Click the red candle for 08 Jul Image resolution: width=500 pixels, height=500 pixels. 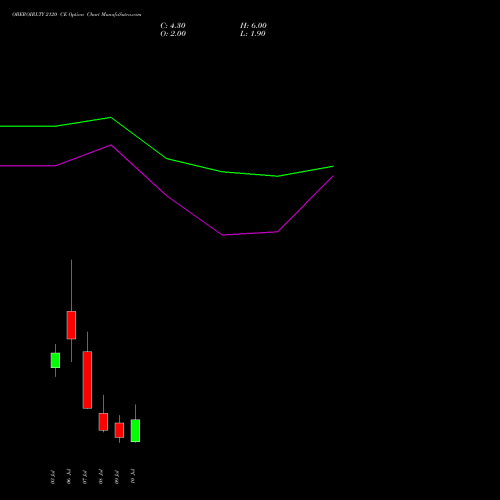click(x=103, y=422)
